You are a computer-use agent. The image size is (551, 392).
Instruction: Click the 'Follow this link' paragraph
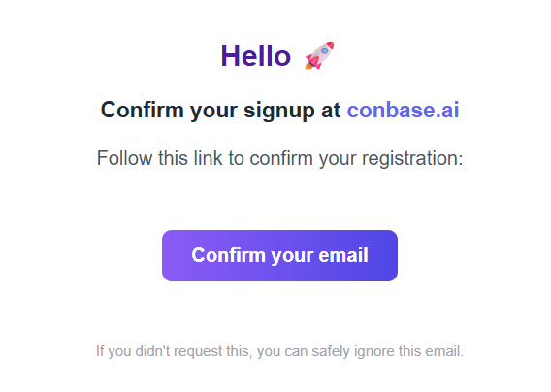pos(279,158)
